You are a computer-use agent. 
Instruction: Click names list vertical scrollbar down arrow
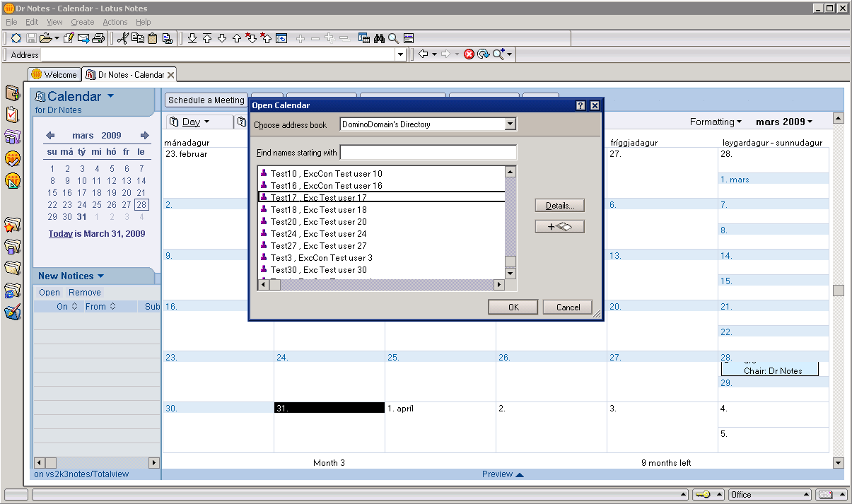pos(510,274)
